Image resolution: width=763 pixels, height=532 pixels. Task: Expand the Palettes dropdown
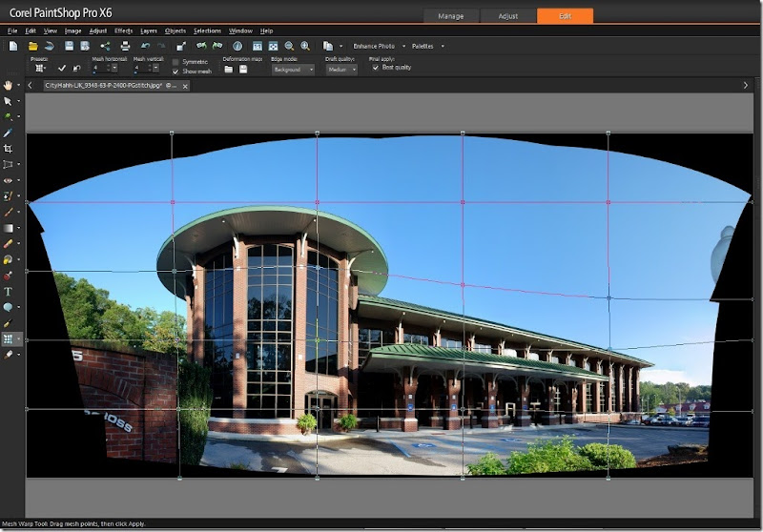(x=427, y=46)
